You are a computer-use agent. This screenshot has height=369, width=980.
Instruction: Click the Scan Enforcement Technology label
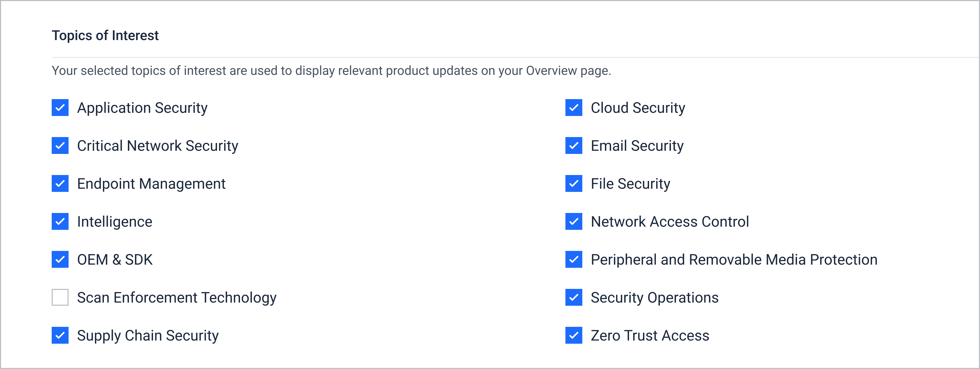click(176, 298)
